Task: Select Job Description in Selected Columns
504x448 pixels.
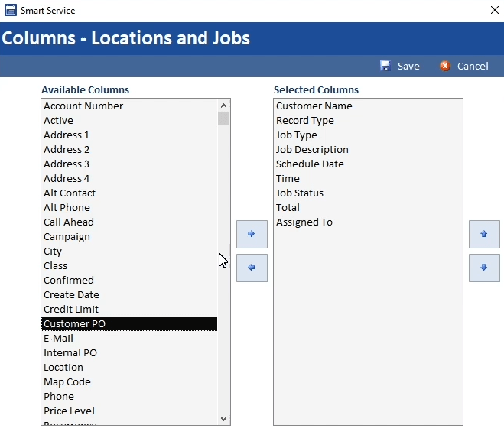Action: point(368,149)
